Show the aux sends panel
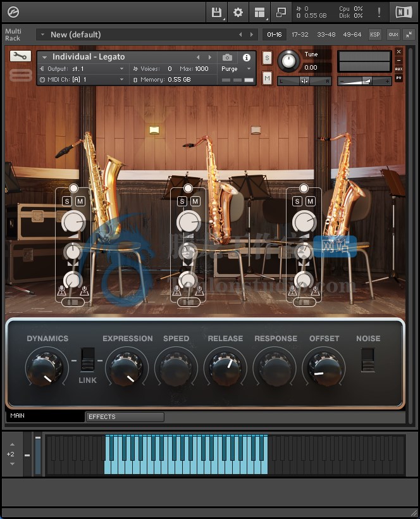This screenshot has height=519, width=420. pos(393,34)
